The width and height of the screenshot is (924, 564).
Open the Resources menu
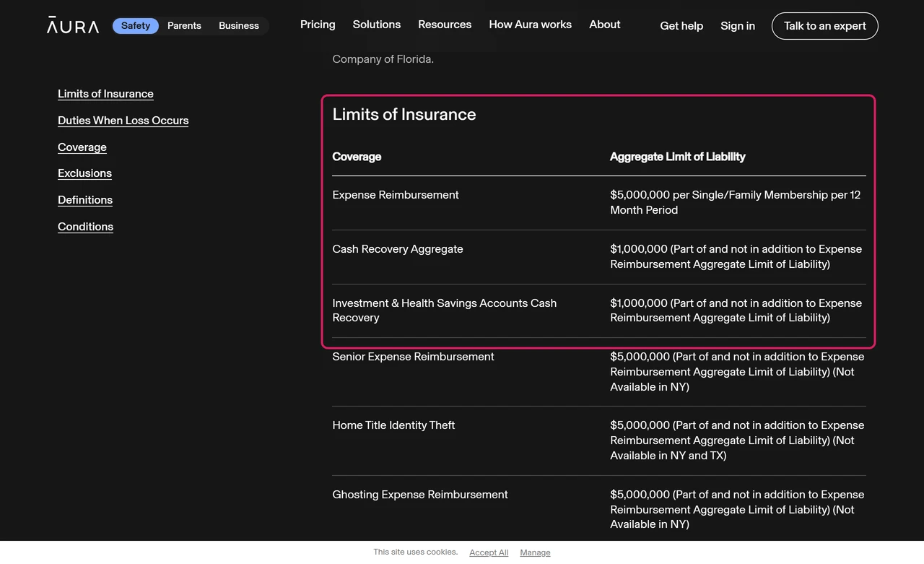tap(445, 25)
